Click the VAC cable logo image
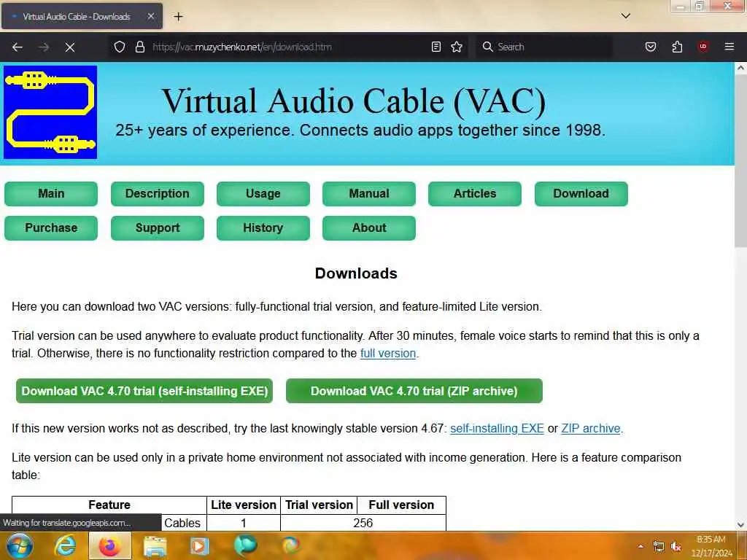747x560 pixels. 50,112
